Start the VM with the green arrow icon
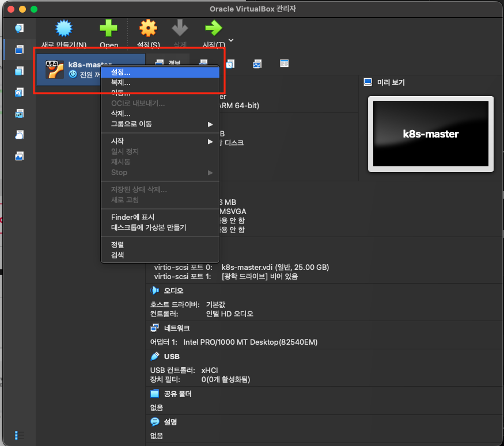The image size is (504, 446). [214, 28]
